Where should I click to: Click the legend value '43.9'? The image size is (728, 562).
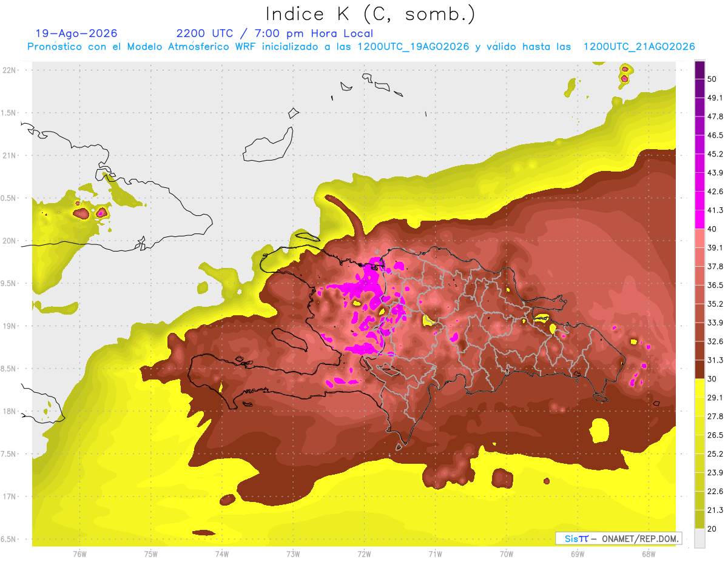715,173
